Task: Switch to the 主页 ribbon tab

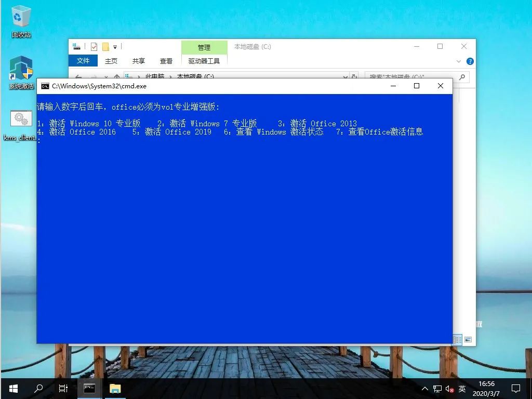Action: [111, 61]
